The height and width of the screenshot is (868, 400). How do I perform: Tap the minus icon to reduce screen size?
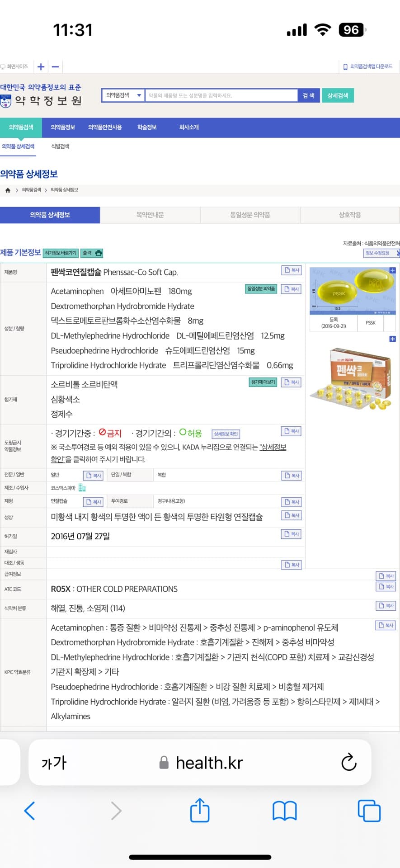(55, 67)
